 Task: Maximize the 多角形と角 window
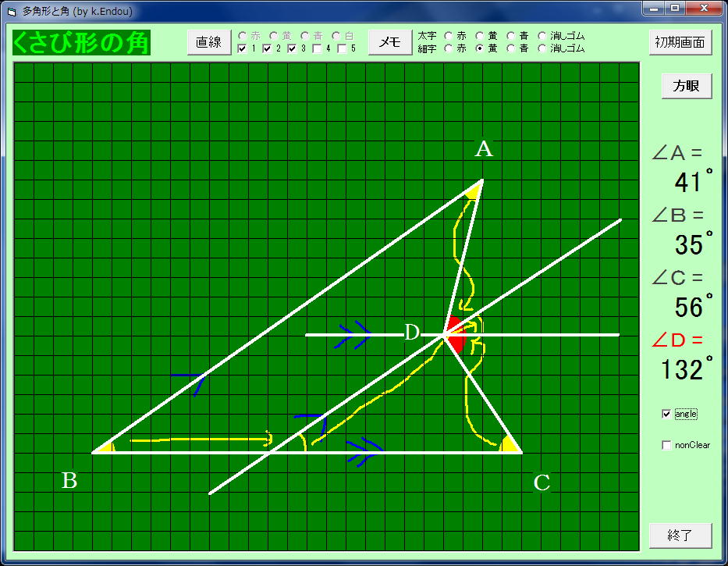pos(675,8)
